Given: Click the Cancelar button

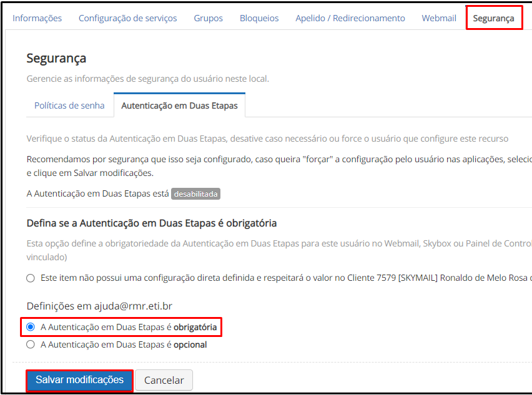Looking at the screenshot, I should tap(164, 380).
